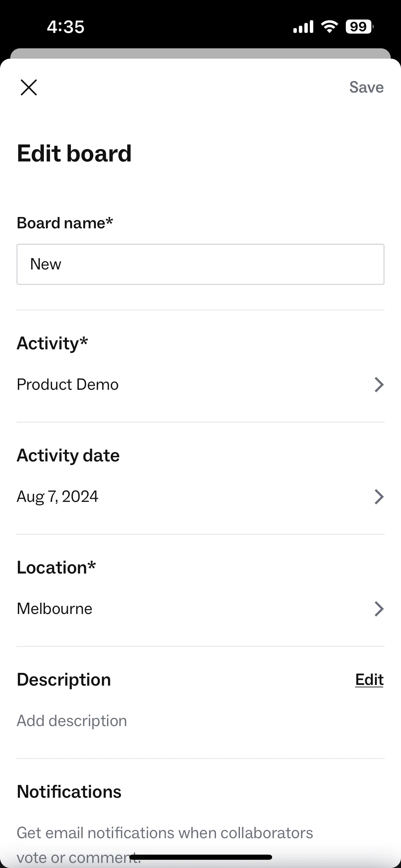This screenshot has height=868, width=401.
Task: Tap the Melbourne location value
Action: tap(54, 609)
